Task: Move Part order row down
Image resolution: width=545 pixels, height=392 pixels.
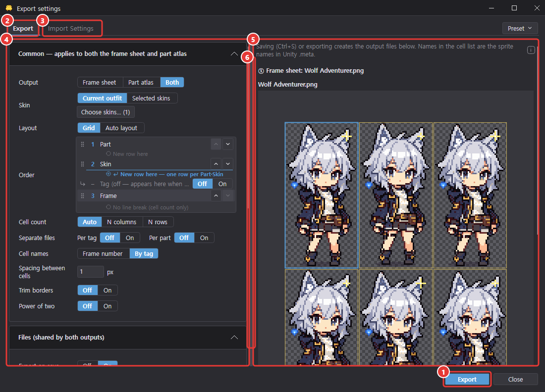Action: click(x=228, y=144)
